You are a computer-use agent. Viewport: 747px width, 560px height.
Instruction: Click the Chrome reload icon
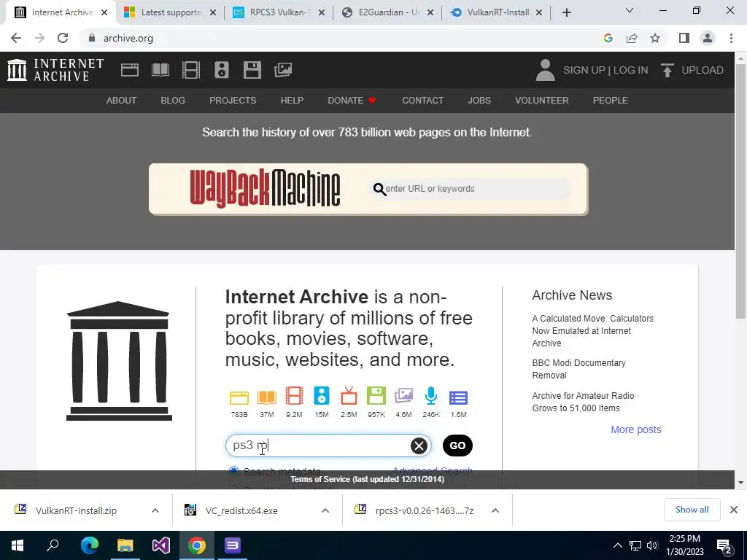point(63,38)
